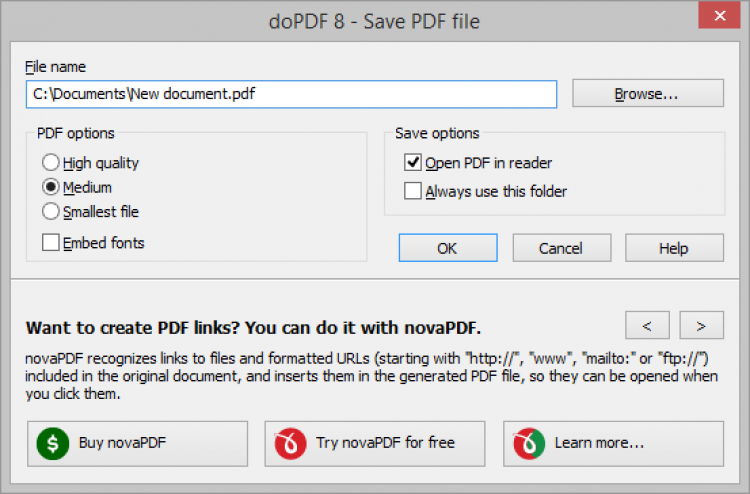This screenshot has width=750, height=494.
Task: Cancel the Save PDF dialog
Action: [562, 248]
